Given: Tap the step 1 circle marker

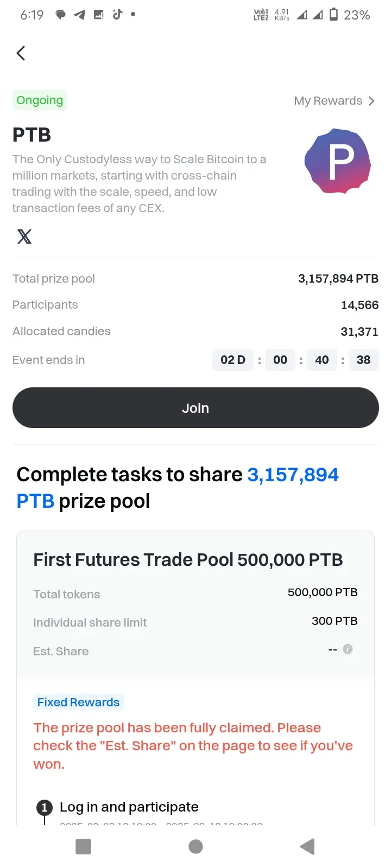Looking at the screenshot, I should 45,808.
